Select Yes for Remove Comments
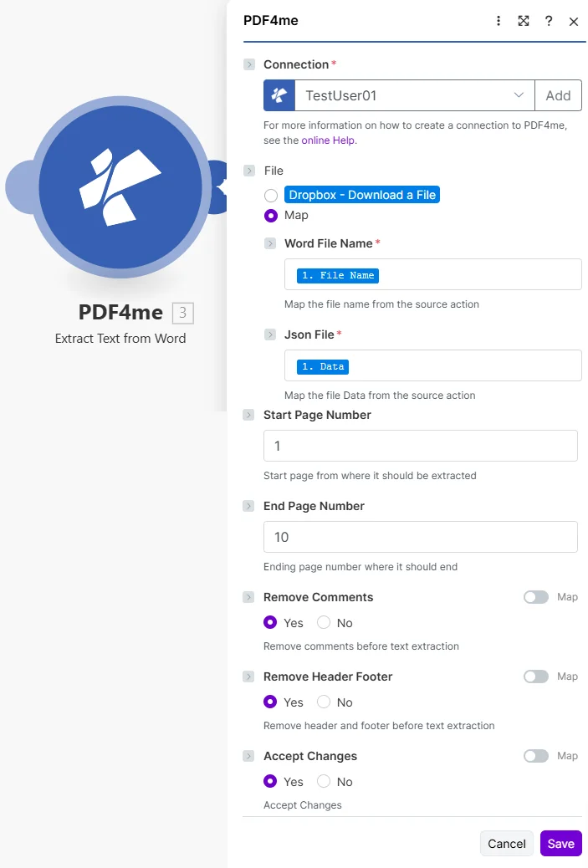This screenshot has height=868, width=588. 270,623
